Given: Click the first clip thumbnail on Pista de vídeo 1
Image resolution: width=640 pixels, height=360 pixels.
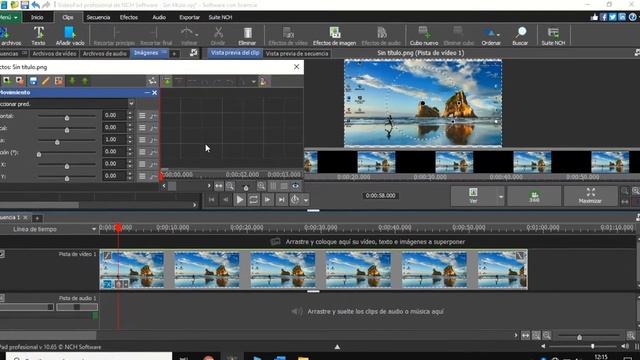Looking at the screenshot, I should pos(132,270).
